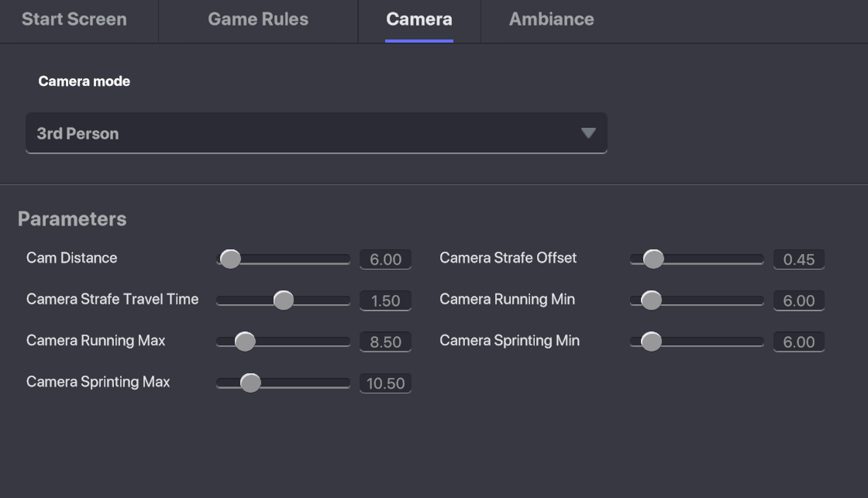
Task: Click the Camera Running Max value 8.50
Action: 385,342
